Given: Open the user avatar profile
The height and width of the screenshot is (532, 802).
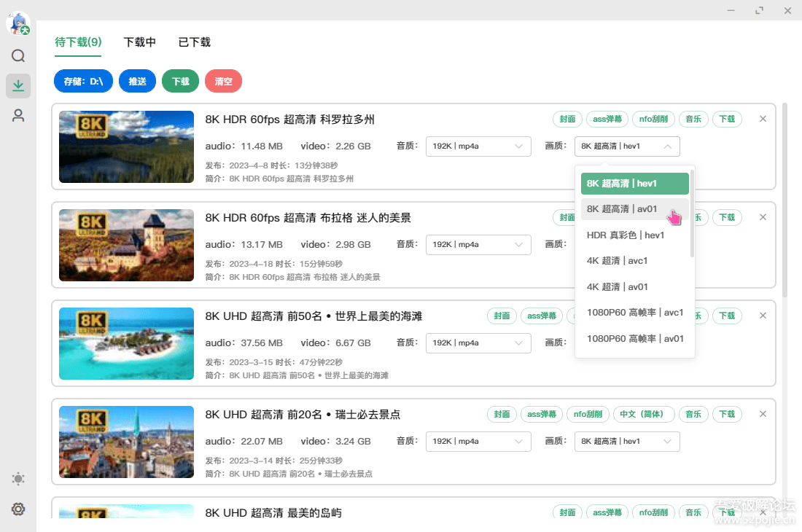Looking at the screenshot, I should click(18, 23).
